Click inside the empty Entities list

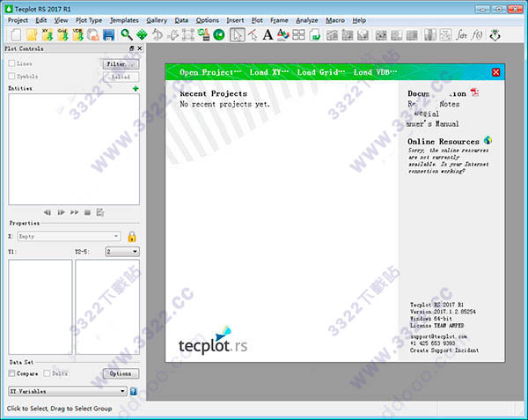coord(74,149)
